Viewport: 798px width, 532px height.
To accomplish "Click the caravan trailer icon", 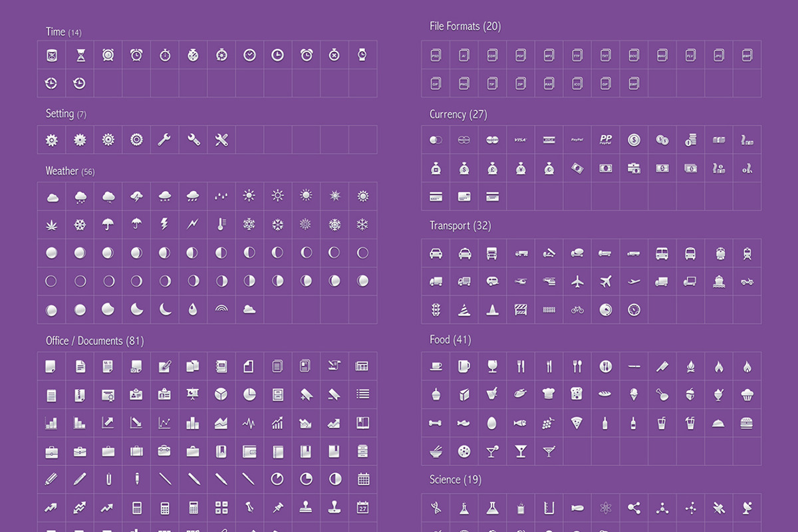I will point(493,281).
